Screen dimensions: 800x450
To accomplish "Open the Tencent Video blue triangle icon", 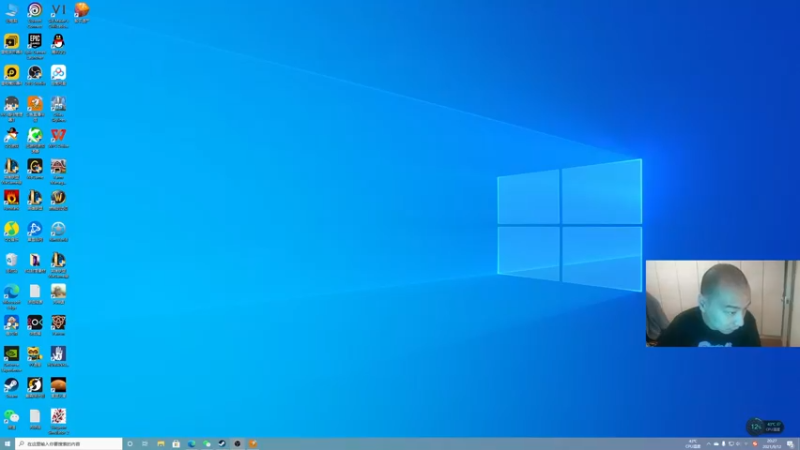I will click(x=35, y=231).
